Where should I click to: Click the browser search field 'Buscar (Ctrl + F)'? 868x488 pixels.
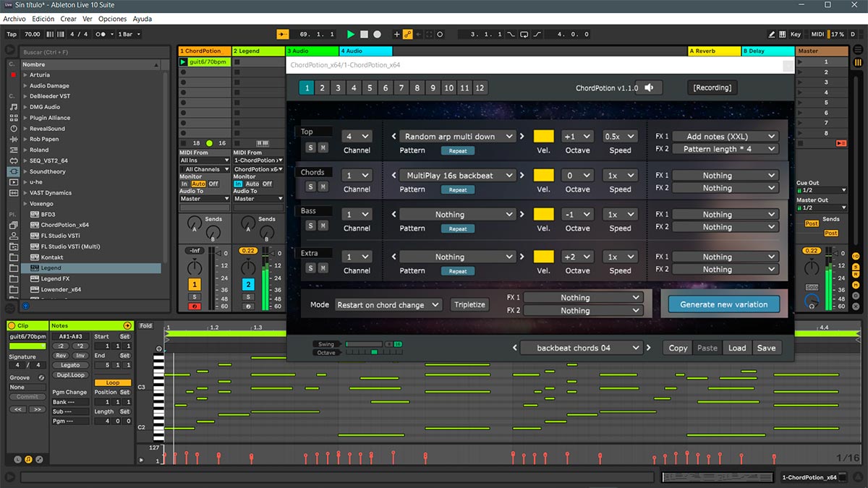(94, 52)
